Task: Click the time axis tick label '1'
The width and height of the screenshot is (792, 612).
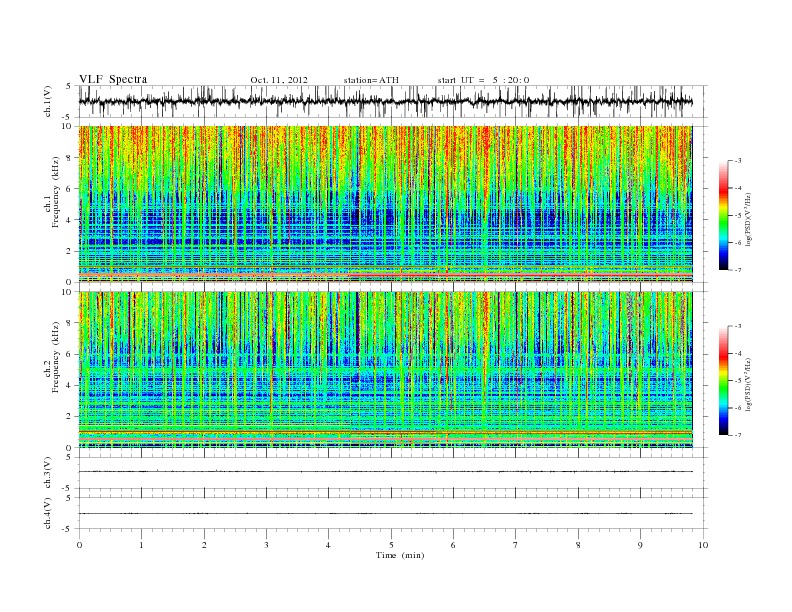Action: pyautogui.click(x=142, y=545)
